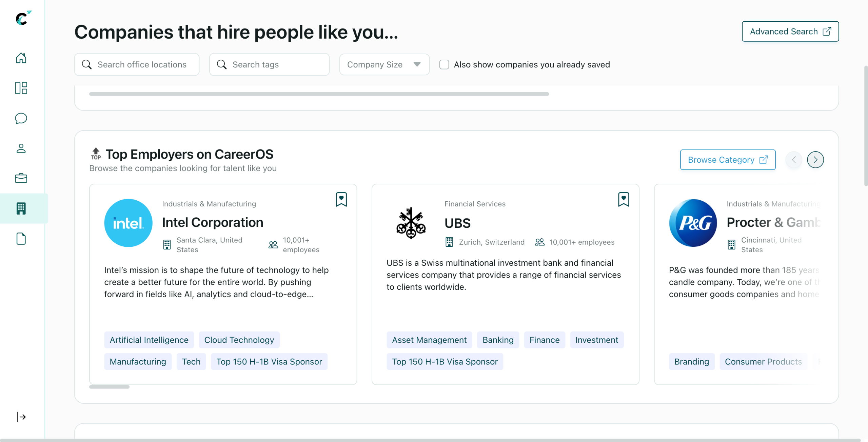Viewport: 868px width, 442px height.
Task: Expand sidebar with the arrow icon
Action: pos(21,417)
